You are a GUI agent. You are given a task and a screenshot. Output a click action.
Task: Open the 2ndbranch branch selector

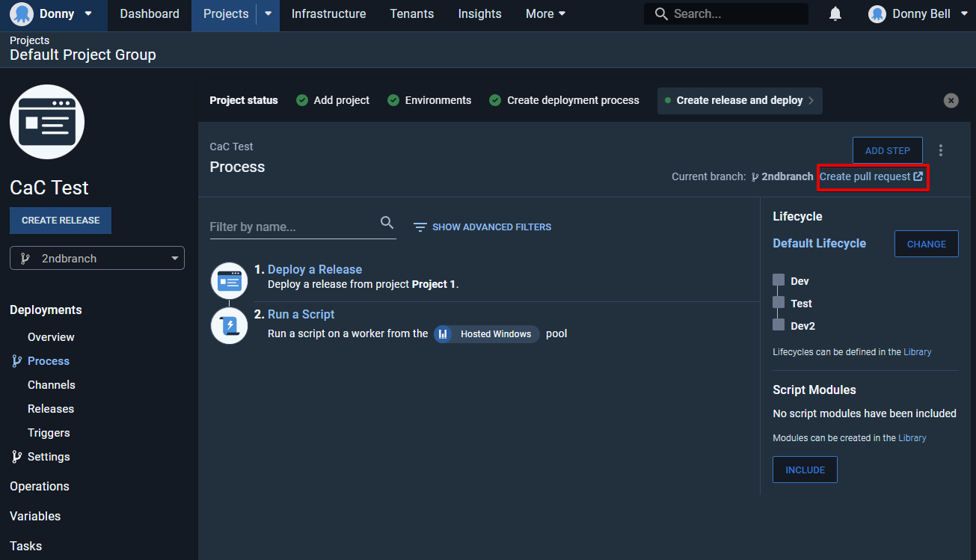tap(96, 258)
